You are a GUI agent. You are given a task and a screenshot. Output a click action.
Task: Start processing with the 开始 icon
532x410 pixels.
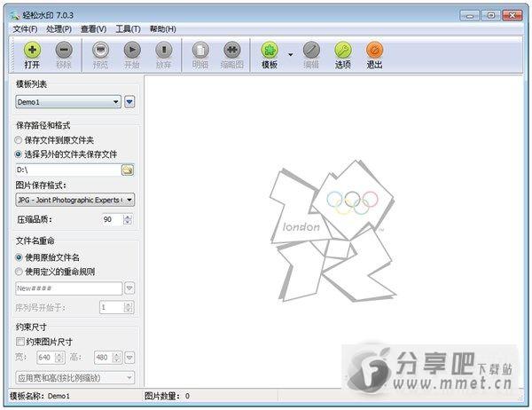click(x=132, y=51)
